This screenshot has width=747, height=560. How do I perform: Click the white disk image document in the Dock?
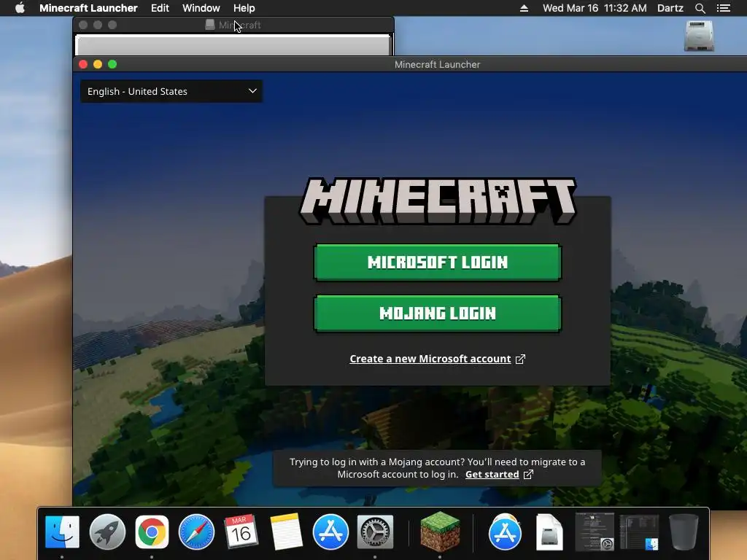click(549, 532)
